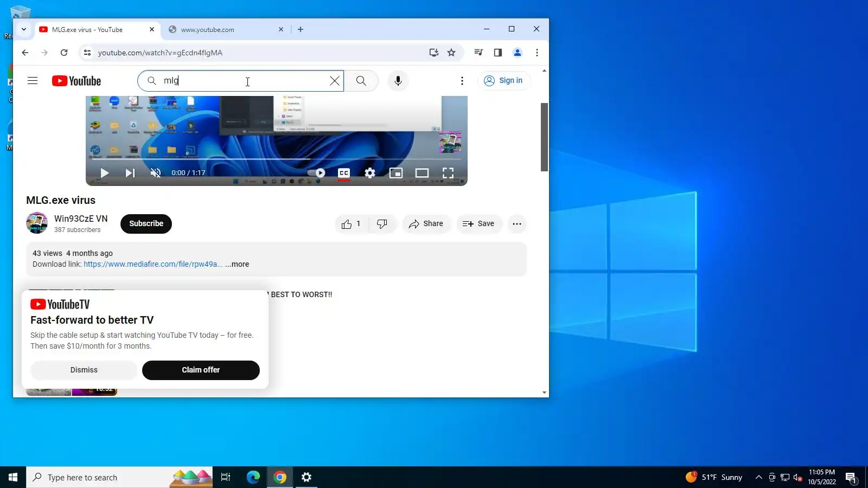Sign in to YouTube
The width and height of the screenshot is (868, 488).
[x=503, y=81]
